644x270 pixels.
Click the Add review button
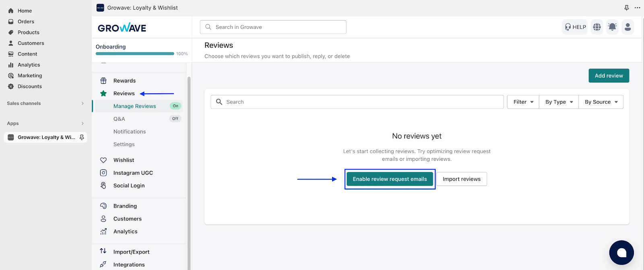(x=609, y=76)
